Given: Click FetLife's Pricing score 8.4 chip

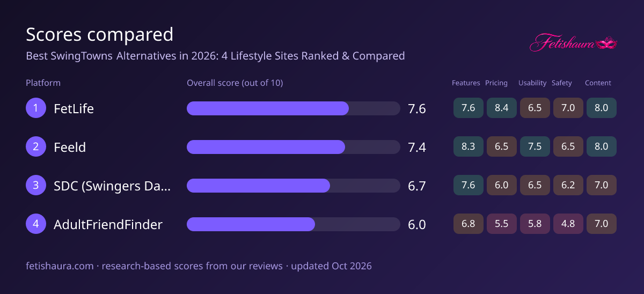Looking at the screenshot, I should (x=502, y=108).
